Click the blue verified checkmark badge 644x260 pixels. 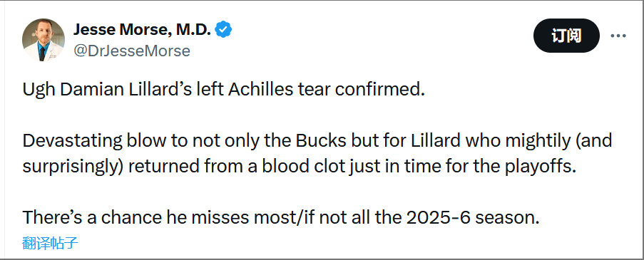(x=224, y=29)
